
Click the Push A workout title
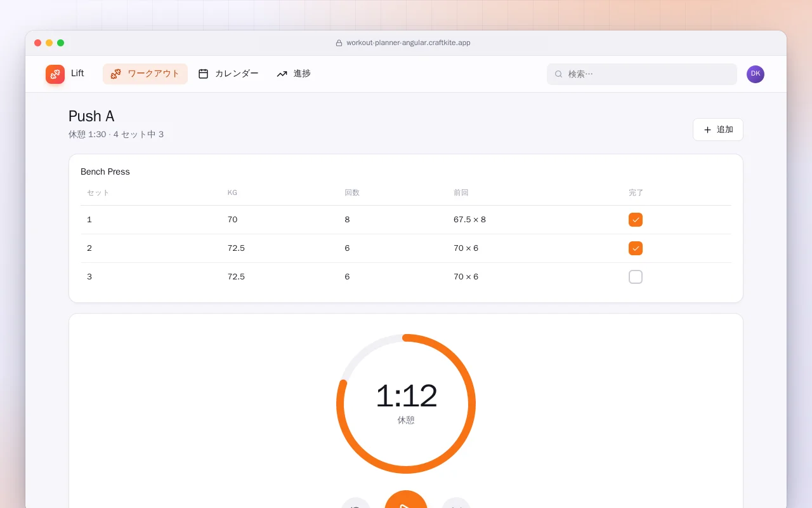91,116
